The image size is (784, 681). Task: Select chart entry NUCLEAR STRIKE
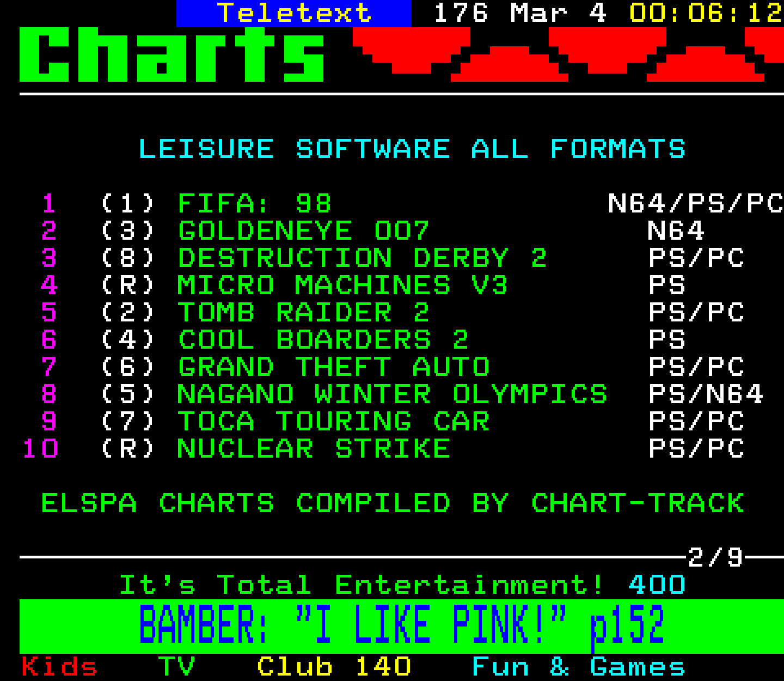pyautogui.click(x=314, y=449)
